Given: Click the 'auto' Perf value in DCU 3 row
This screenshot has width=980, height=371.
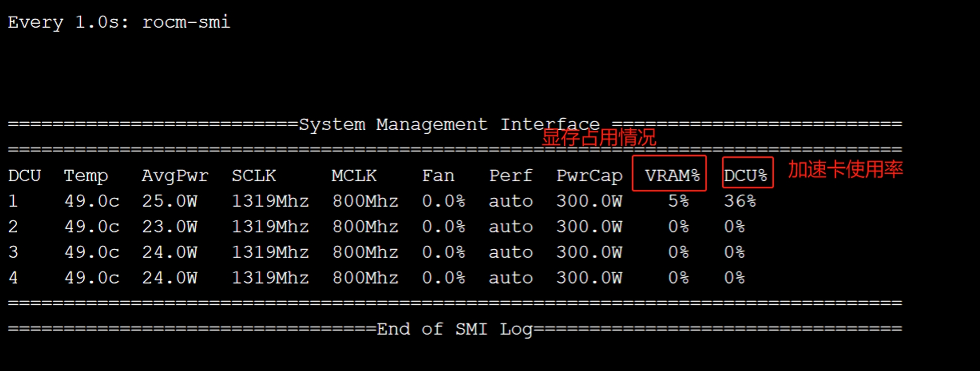Looking at the screenshot, I should [x=510, y=252].
